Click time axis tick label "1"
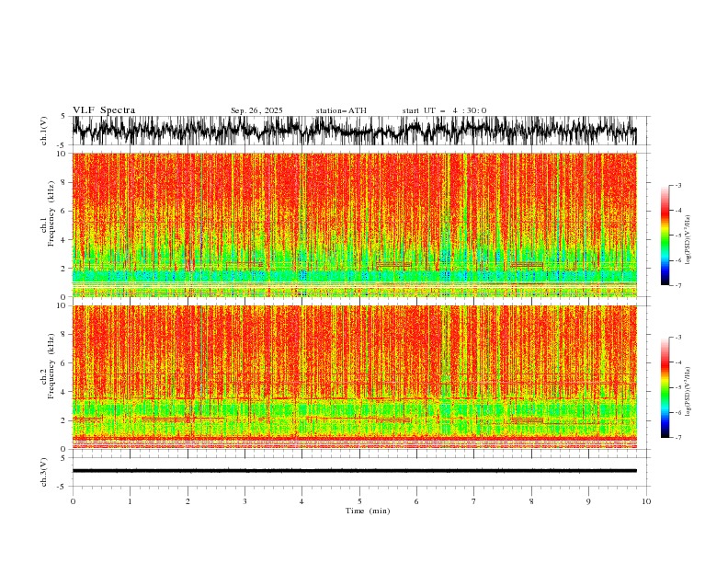Image resolution: width=728 pixels, height=563 pixels. click(130, 501)
